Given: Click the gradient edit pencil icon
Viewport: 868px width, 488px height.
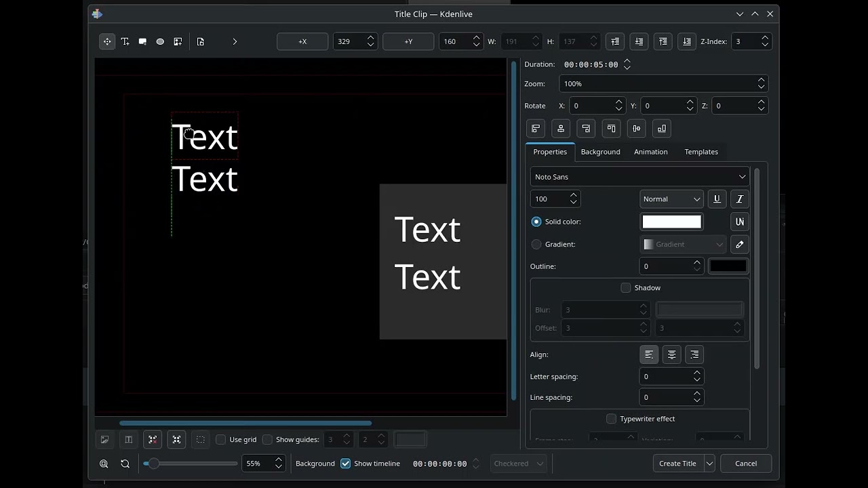Looking at the screenshot, I should coord(740,244).
